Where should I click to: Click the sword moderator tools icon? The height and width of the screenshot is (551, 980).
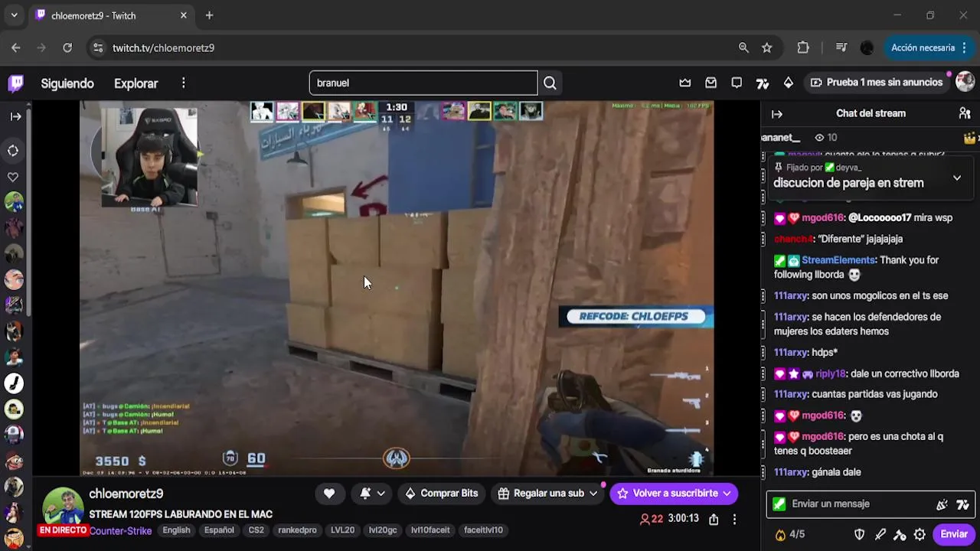coord(880,535)
